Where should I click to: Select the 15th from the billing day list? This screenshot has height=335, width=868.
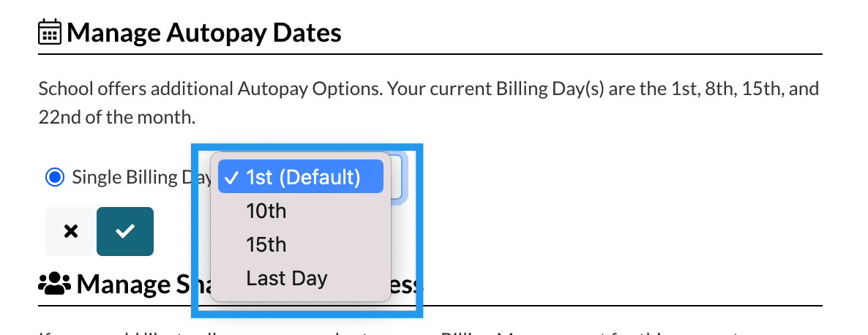[266, 244]
